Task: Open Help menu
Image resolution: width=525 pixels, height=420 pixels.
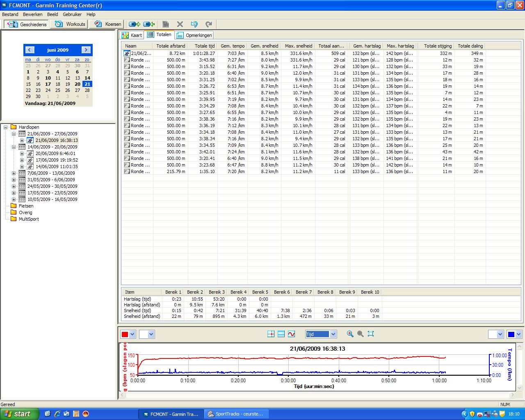Action: pyautogui.click(x=91, y=14)
